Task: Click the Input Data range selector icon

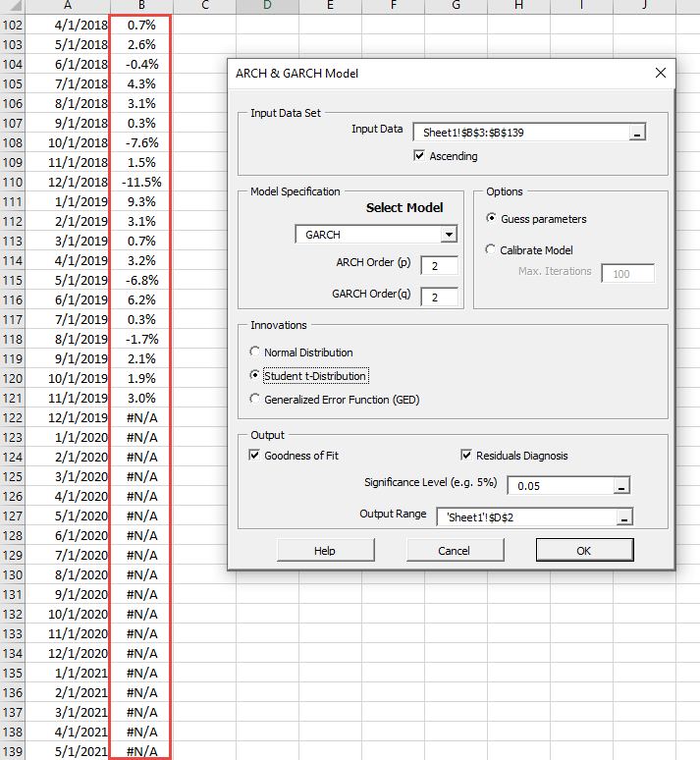Action: tap(637, 134)
